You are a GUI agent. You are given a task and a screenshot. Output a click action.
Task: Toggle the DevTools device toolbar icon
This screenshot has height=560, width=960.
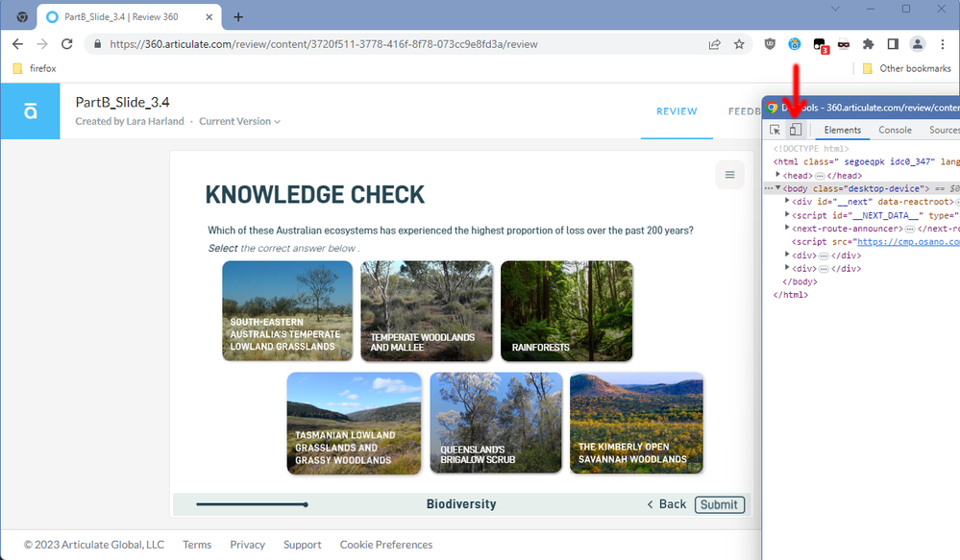pyautogui.click(x=796, y=130)
